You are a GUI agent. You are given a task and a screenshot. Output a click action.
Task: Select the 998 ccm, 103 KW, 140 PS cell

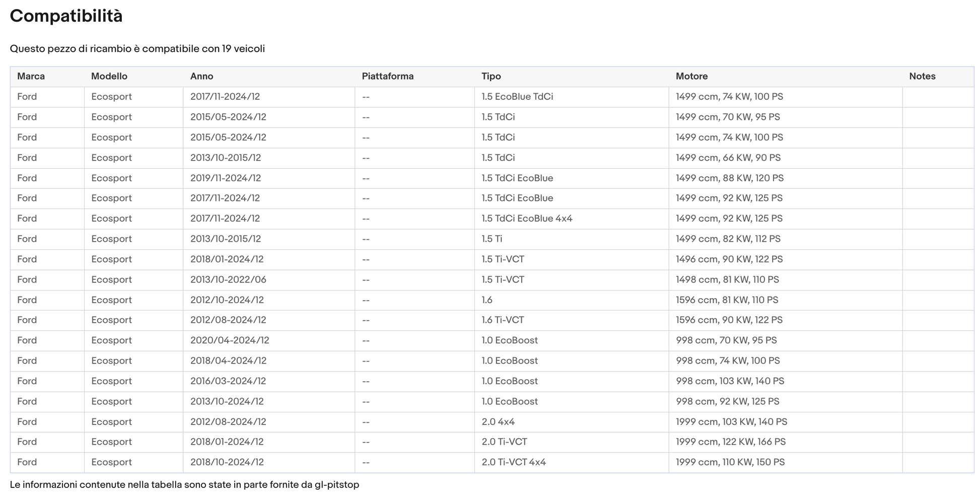(730, 381)
